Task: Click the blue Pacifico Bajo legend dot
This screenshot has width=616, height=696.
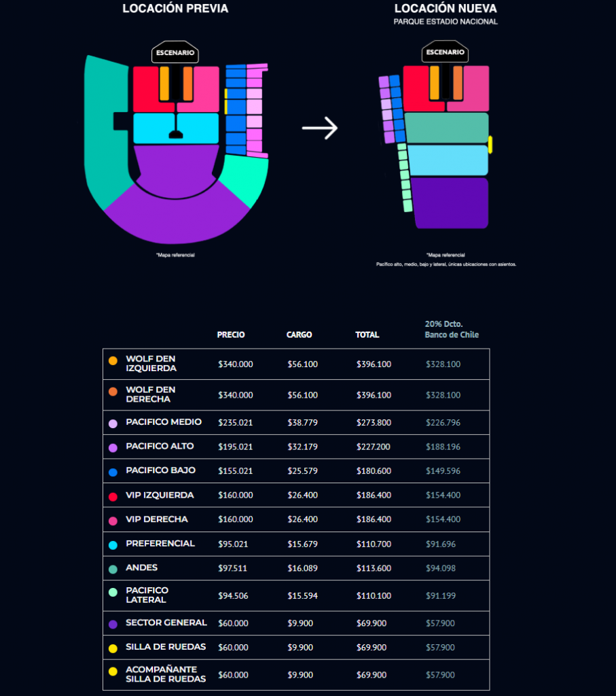Action: 113,472
